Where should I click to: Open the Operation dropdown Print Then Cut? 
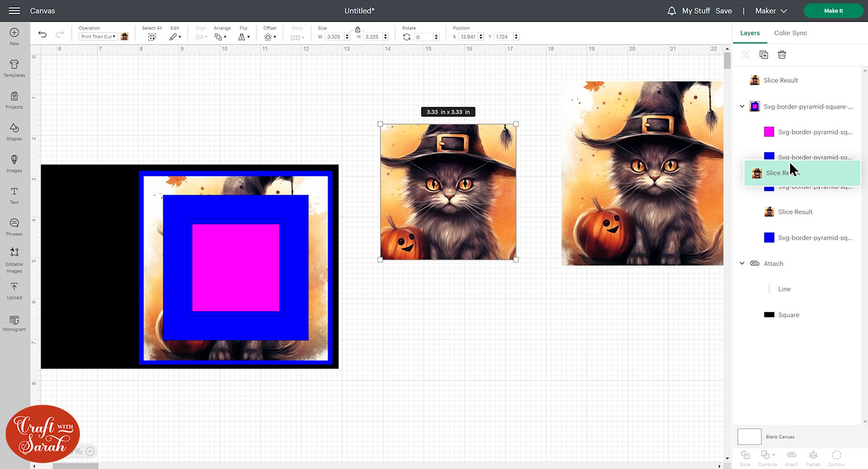[98, 36]
